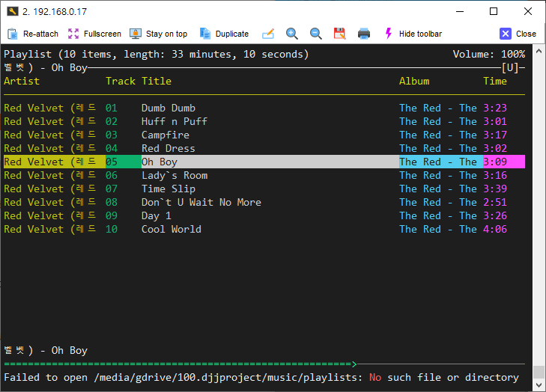Click the [U] mode flag indicator

coord(510,68)
